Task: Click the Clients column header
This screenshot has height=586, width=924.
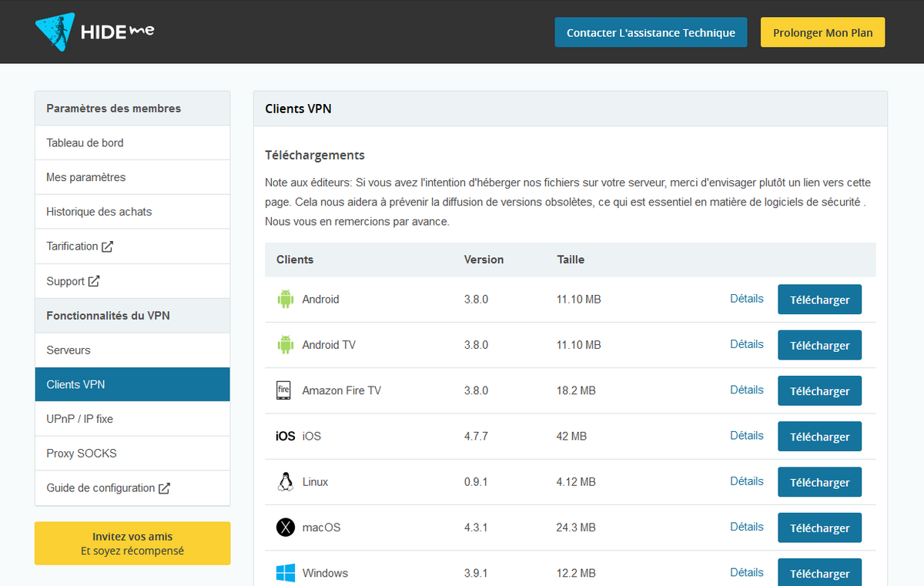Action: [295, 260]
